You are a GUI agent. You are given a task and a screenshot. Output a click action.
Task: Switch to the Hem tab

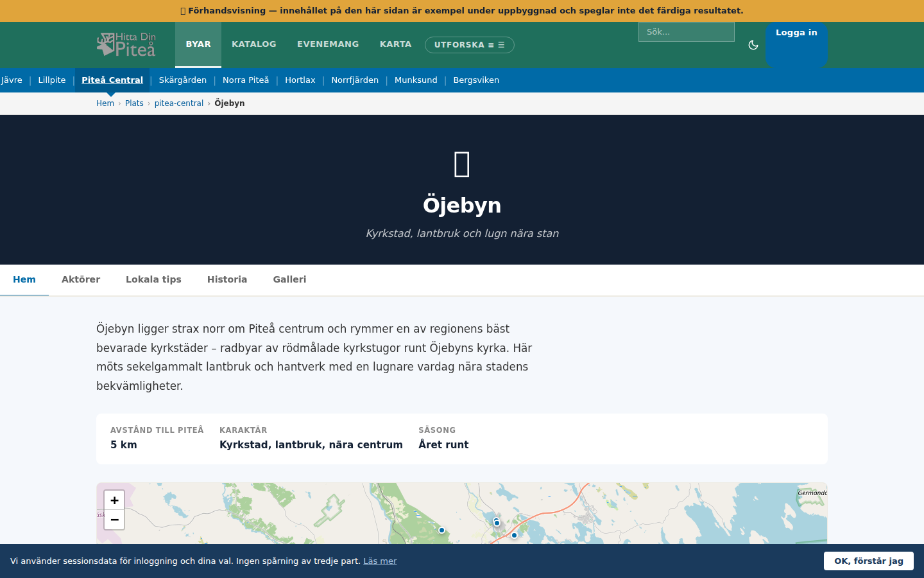point(24,280)
